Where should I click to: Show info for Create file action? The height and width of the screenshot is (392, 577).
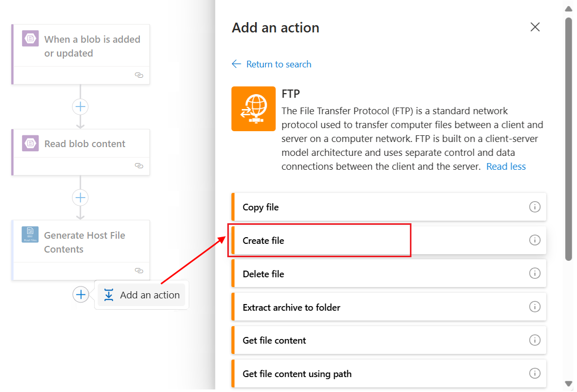535,240
